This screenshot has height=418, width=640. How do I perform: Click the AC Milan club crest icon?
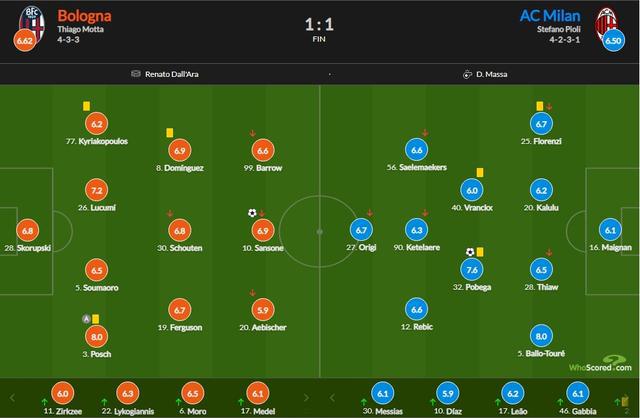point(604,20)
